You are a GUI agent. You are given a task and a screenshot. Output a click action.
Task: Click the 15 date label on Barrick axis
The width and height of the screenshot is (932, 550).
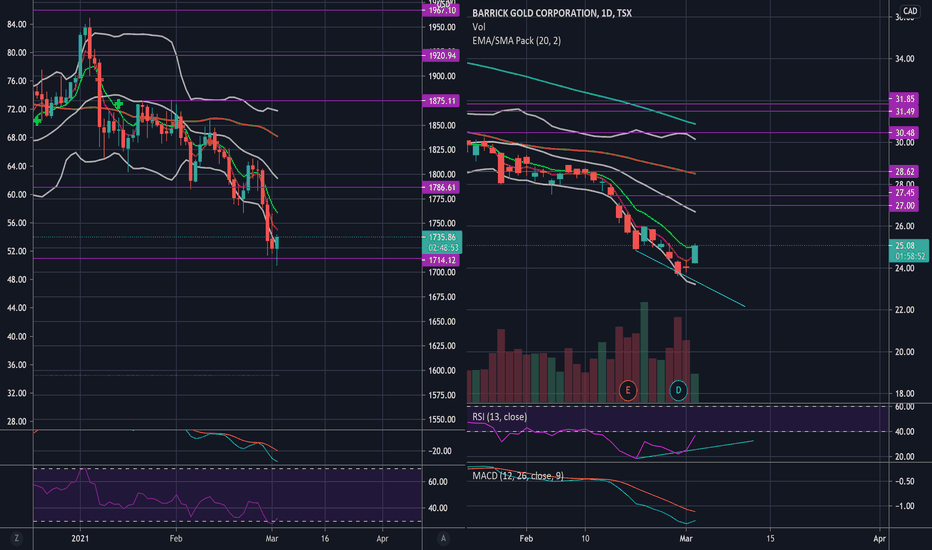click(770, 538)
